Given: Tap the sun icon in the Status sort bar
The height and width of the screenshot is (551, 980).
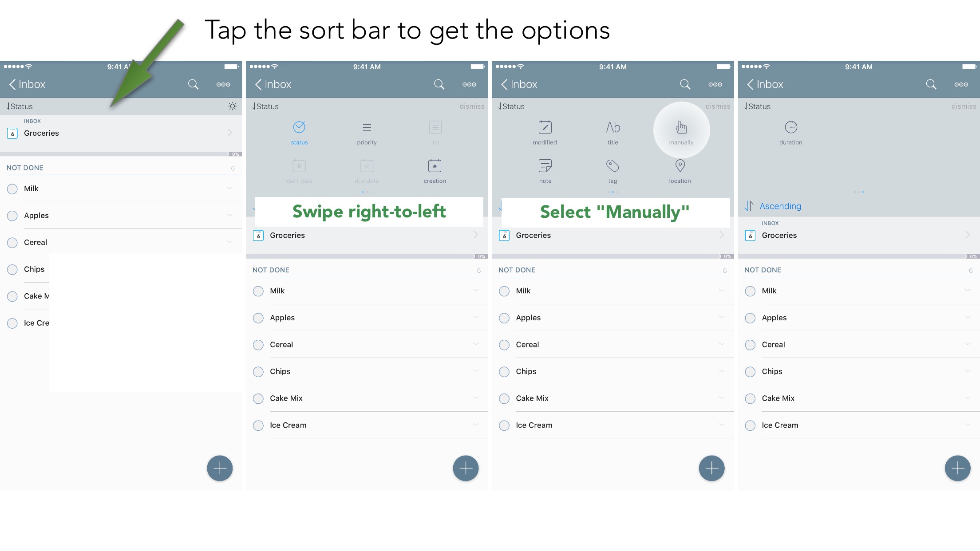Looking at the screenshot, I should tap(232, 106).
